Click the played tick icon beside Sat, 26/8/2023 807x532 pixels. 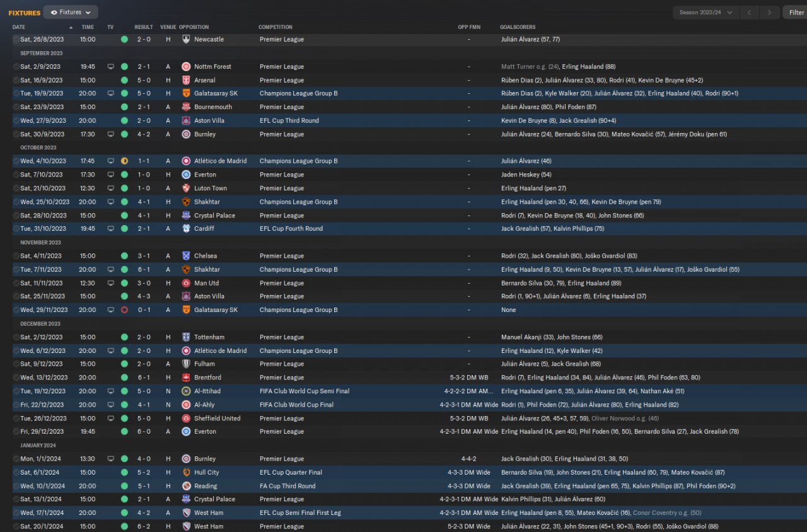16,39
